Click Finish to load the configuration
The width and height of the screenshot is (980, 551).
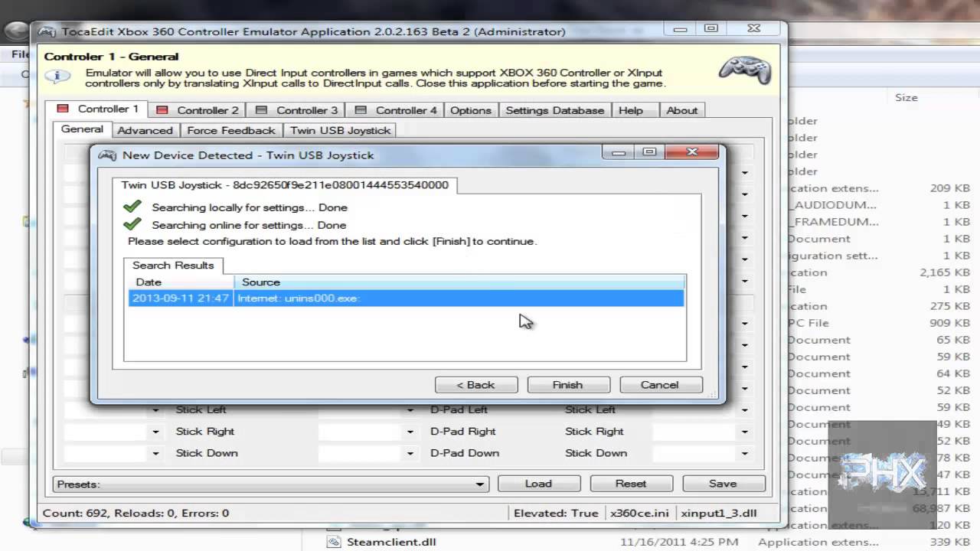567,385
